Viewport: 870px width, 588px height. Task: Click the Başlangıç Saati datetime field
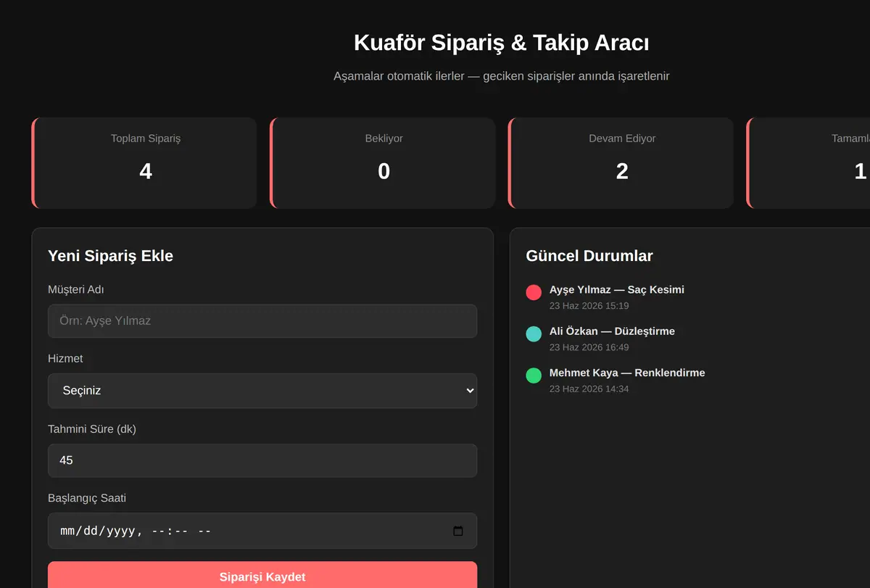tap(262, 531)
